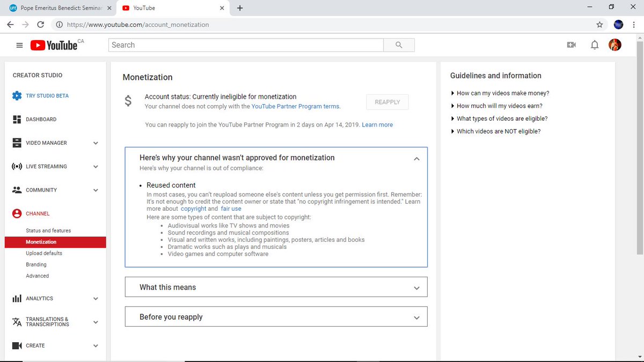Screen dimensions: 644x362
Task: Click the Dashboard icon in sidebar
Action: (x=17, y=119)
